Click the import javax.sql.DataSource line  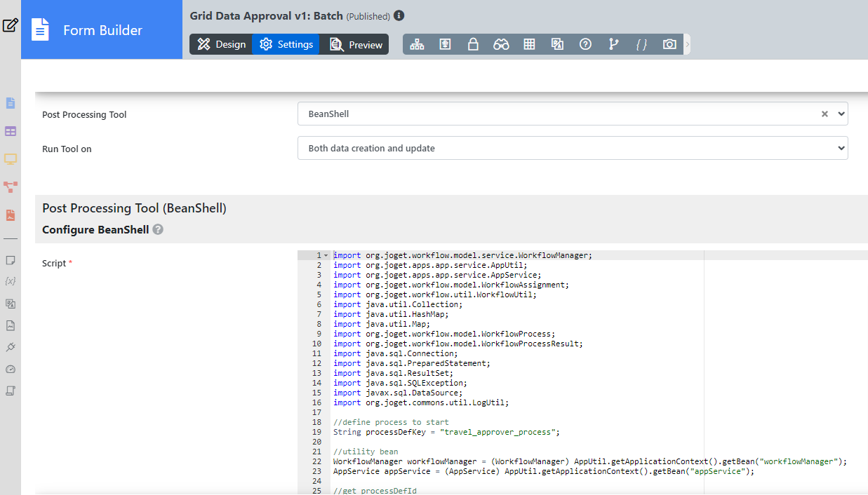[398, 393]
